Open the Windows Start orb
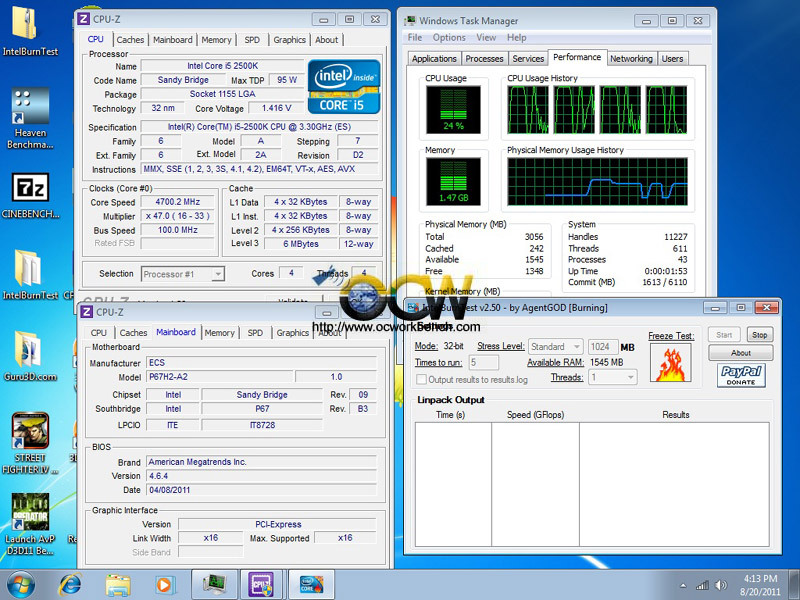Viewport: 800px width, 600px height. (20, 585)
